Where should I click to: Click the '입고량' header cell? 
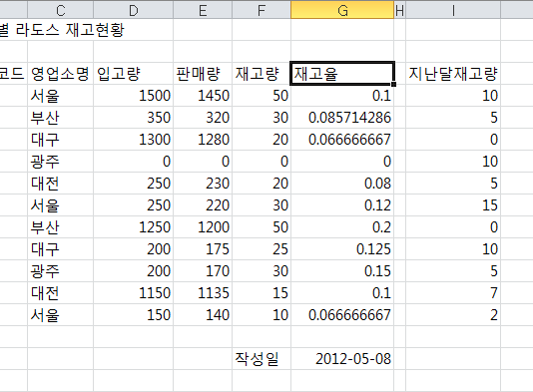point(134,74)
